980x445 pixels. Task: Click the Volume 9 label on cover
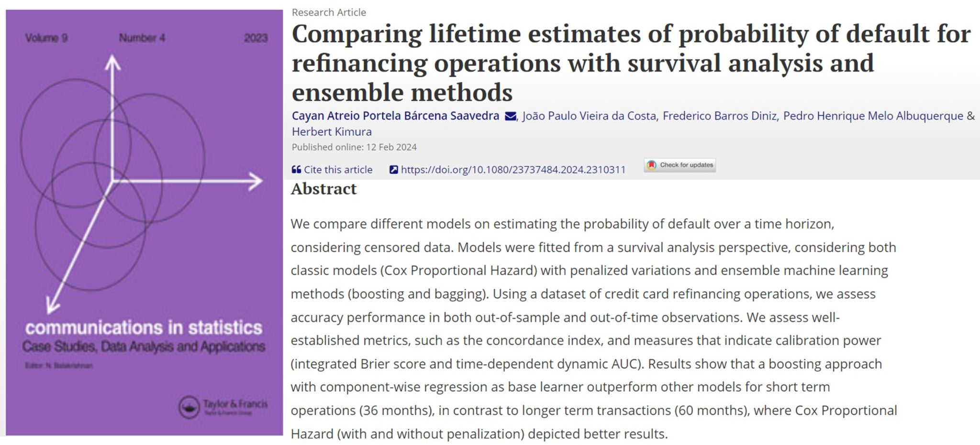[x=46, y=38]
